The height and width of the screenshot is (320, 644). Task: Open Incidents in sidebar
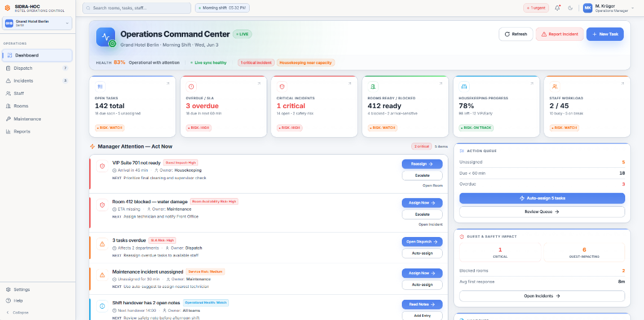[37, 81]
